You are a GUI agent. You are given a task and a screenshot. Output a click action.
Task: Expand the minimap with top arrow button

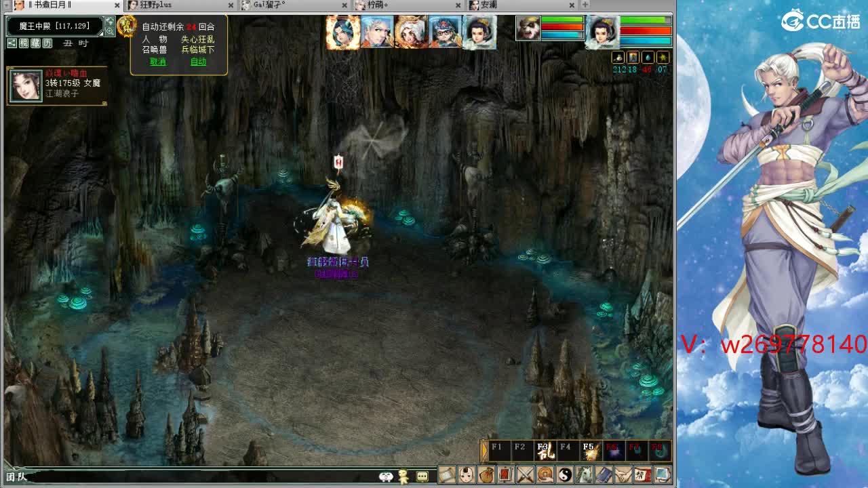pos(110,22)
